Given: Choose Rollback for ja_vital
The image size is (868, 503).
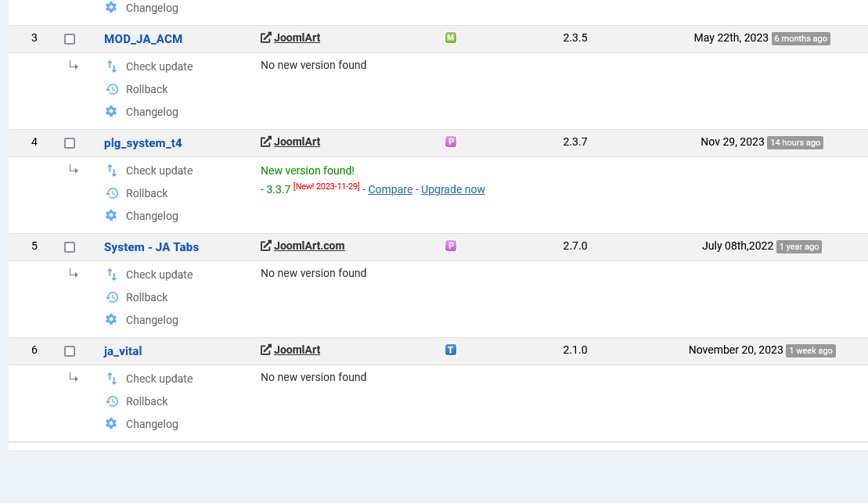Looking at the screenshot, I should click(146, 401).
